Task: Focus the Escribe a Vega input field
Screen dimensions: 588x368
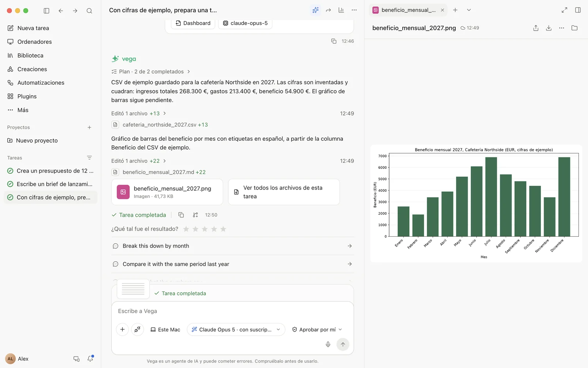Action: click(x=233, y=311)
